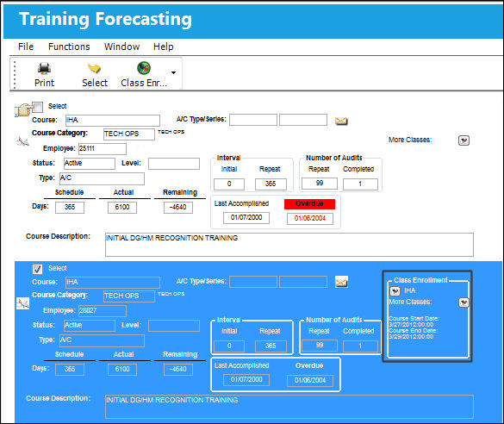Viewport: 504px width, 424px height.
Task: Uncheck Select box for employee 28827
Action: [x=37, y=269]
